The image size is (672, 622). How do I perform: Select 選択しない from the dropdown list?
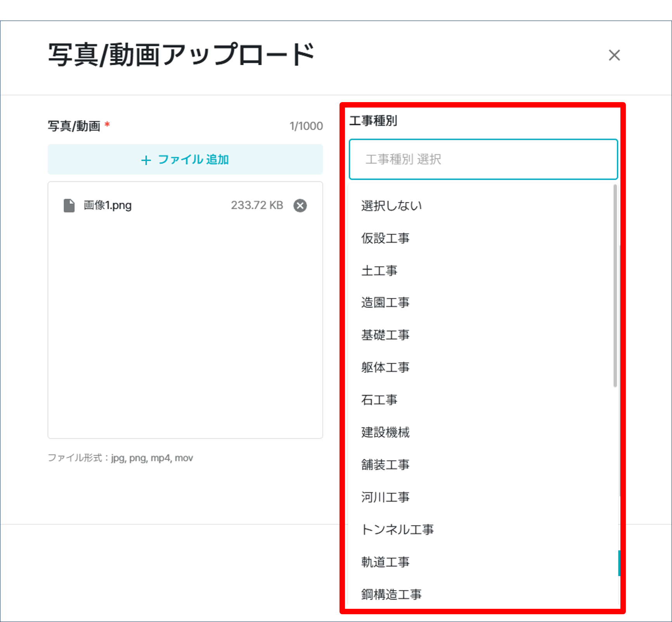click(391, 206)
